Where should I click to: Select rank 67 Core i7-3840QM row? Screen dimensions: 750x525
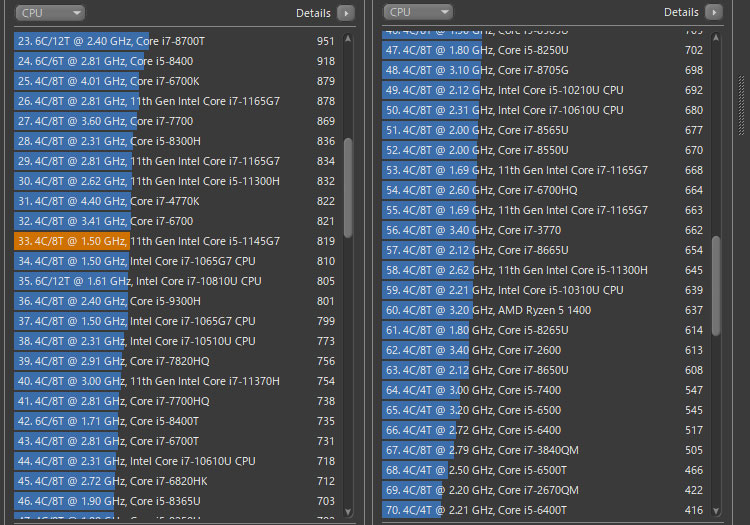pyautogui.click(x=543, y=450)
